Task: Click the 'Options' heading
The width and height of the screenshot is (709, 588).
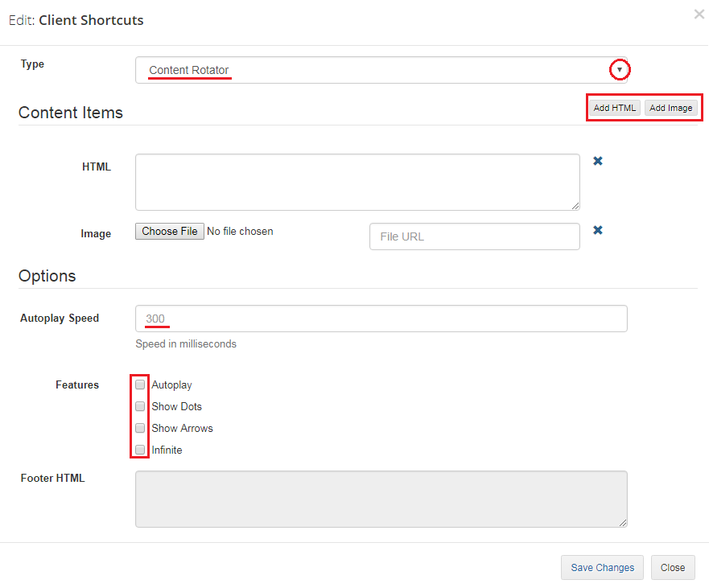Action: pos(47,276)
